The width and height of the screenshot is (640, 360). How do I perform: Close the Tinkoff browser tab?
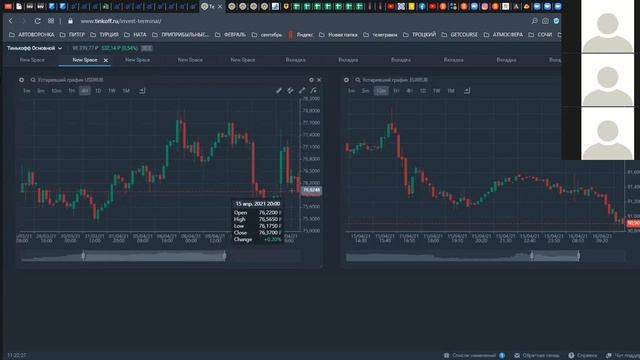click(220, 7)
